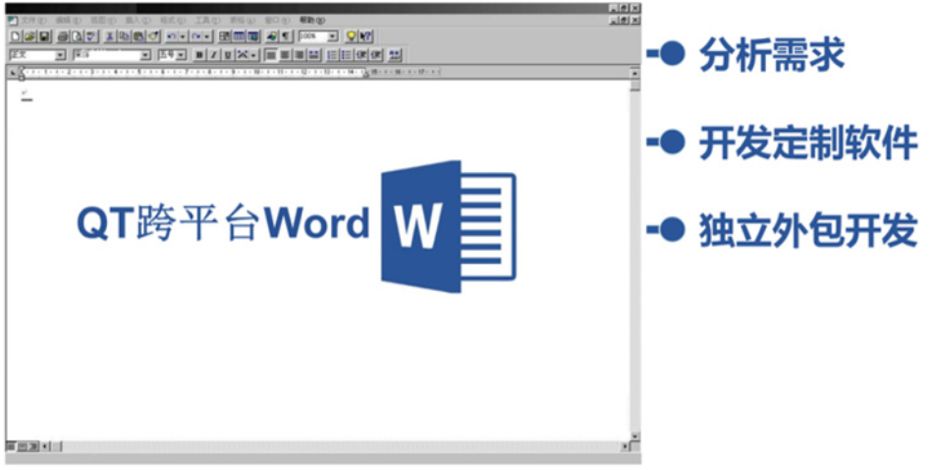Open Print Preview from toolbar
The width and height of the screenshot is (933, 470).
[x=77, y=36]
